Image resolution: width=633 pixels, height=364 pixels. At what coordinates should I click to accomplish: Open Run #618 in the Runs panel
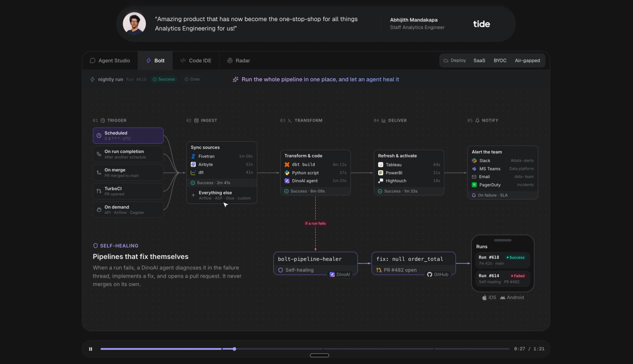[x=503, y=260]
